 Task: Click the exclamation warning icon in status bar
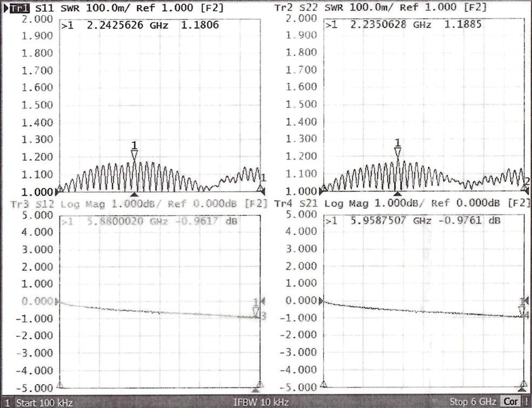tap(526, 402)
